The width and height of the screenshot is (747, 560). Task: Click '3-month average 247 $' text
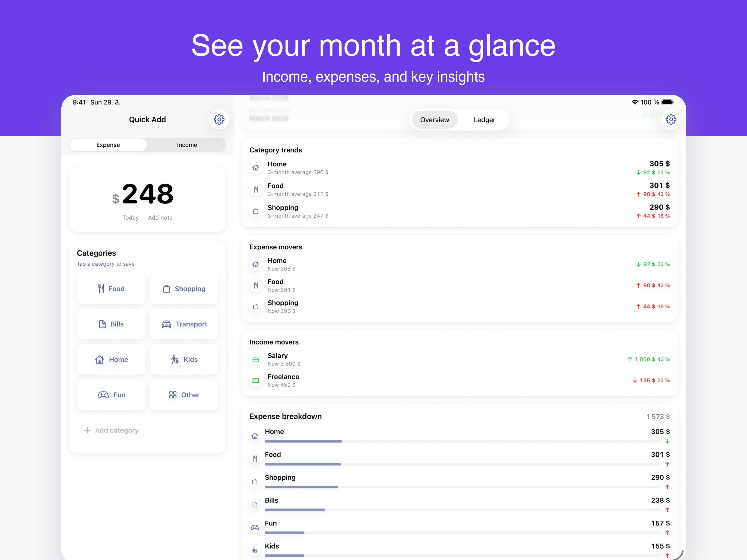point(298,216)
